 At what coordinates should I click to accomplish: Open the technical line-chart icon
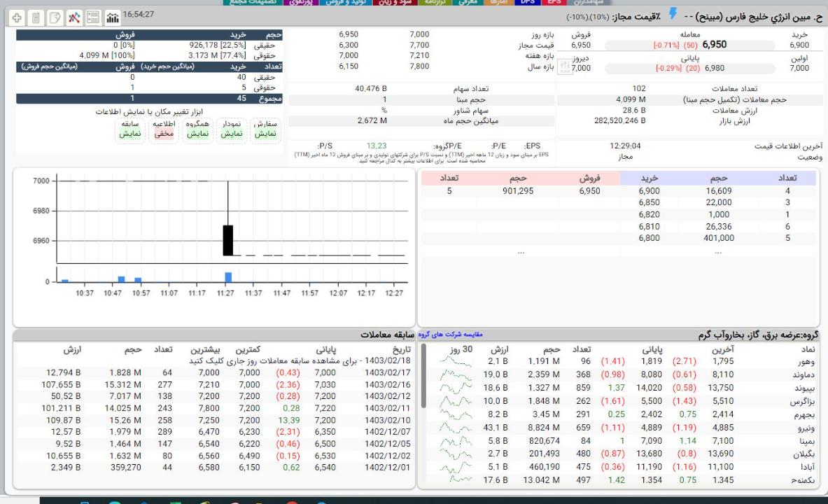click(73, 15)
